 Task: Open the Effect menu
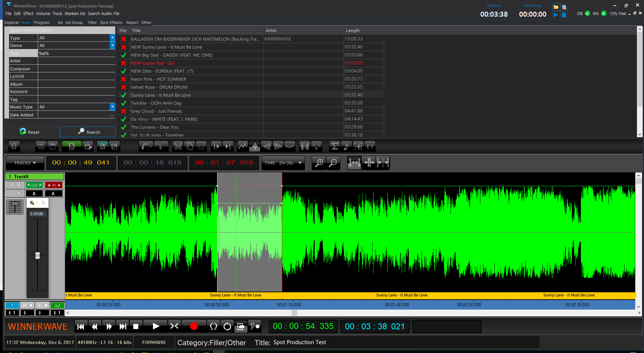pyautogui.click(x=28, y=14)
